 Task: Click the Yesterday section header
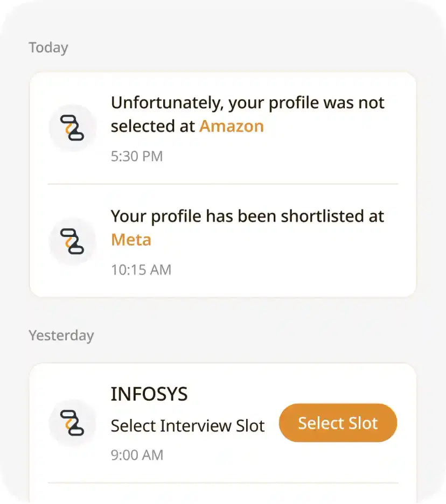[x=61, y=335]
